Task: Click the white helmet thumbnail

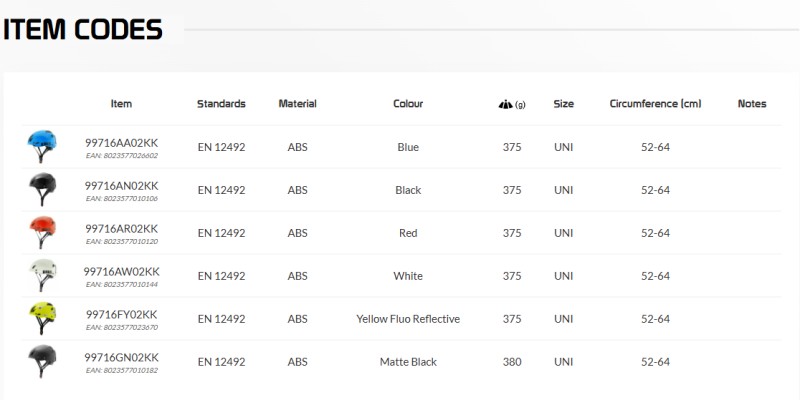Action: click(x=42, y=275)
